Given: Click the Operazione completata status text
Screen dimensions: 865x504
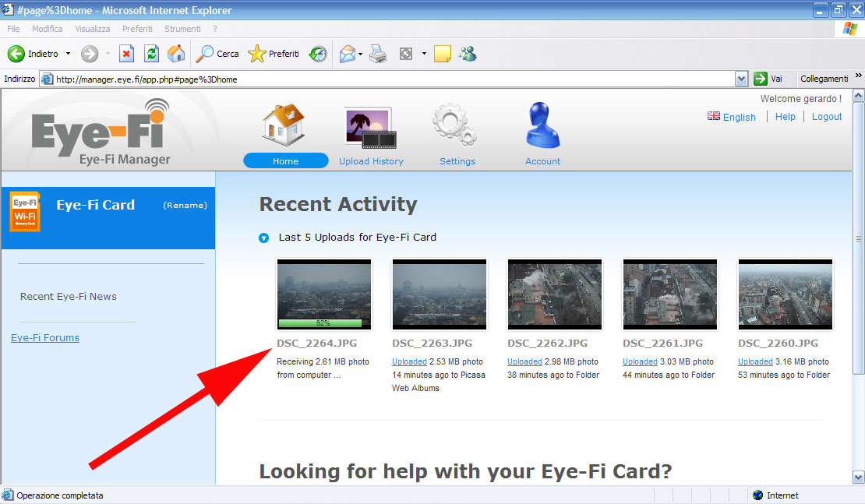Looking at the screenshot, I should [x=59, y=495].
